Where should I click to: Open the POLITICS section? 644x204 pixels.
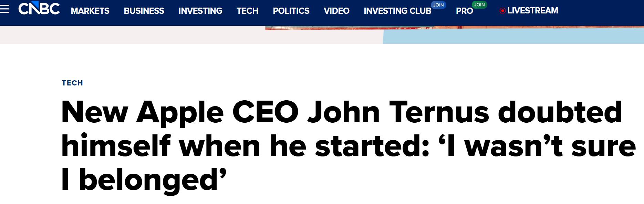291,11
